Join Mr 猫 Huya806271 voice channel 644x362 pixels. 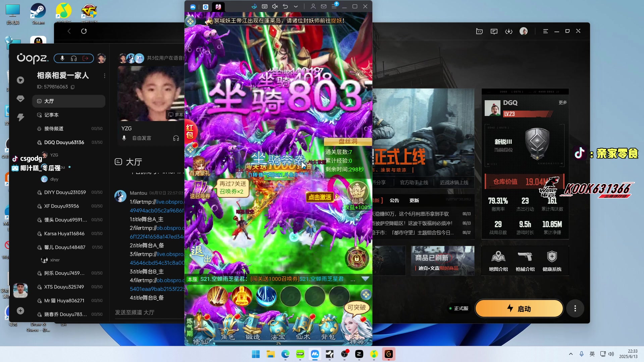click(x=69, y=300)
